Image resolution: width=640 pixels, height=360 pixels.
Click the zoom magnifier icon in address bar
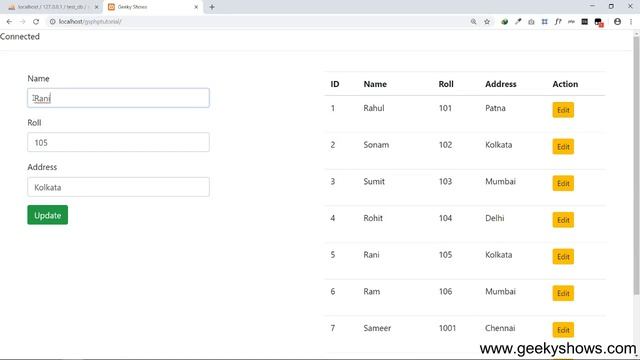[473, 22]
